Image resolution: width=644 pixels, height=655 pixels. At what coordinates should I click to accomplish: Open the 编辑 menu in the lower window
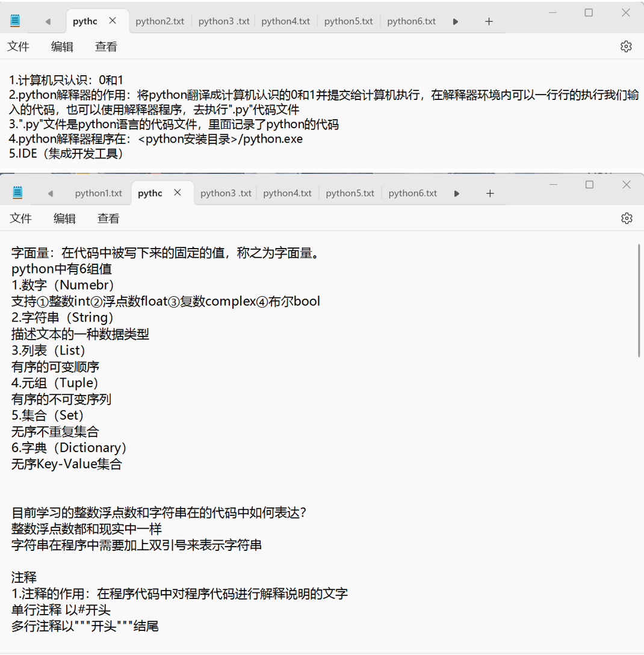(x=64, y=219)
